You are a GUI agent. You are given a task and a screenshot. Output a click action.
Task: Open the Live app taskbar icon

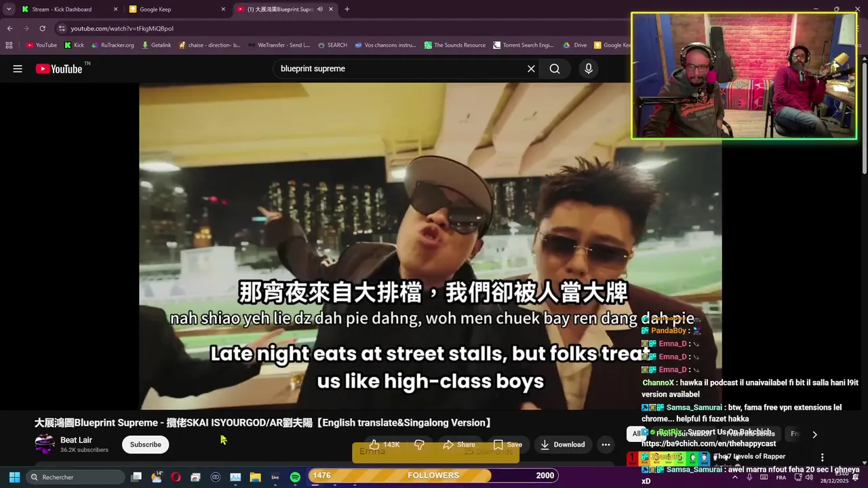275,477
